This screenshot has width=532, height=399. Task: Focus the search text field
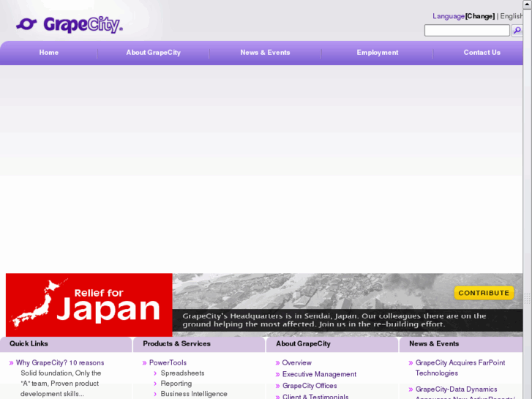click(x=467, y=30)
